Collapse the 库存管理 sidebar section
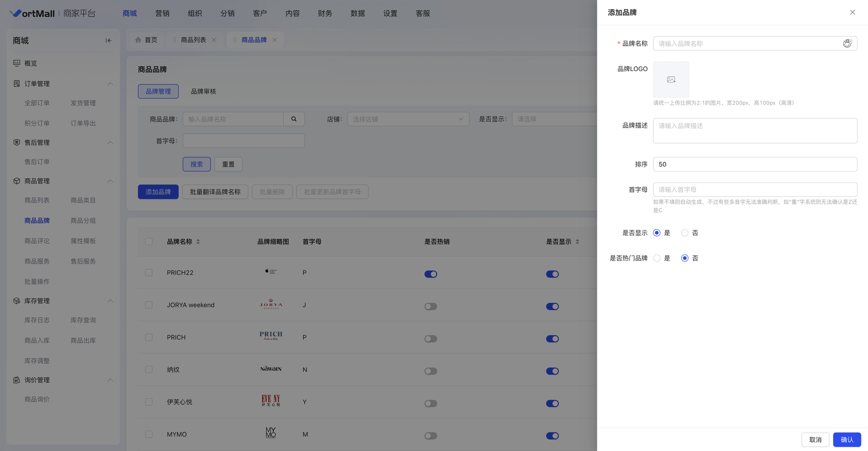The height and width of the screenshot is (451, 868). point(110,301)
